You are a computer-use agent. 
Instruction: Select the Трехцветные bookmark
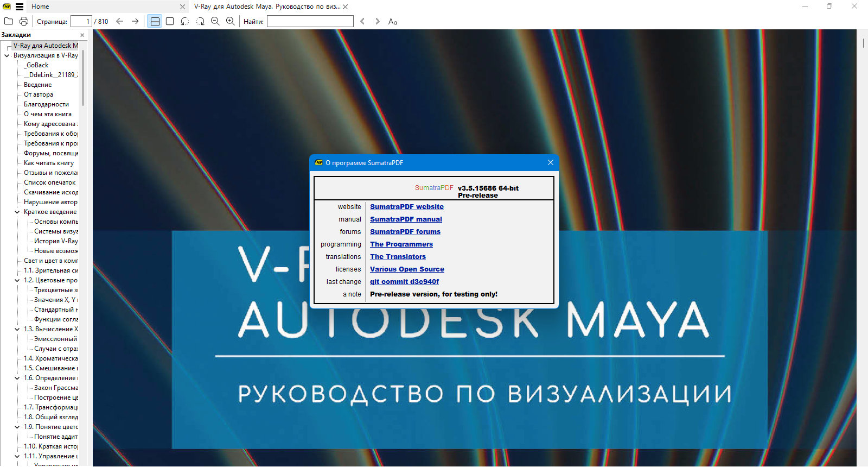tap(56, 290)
